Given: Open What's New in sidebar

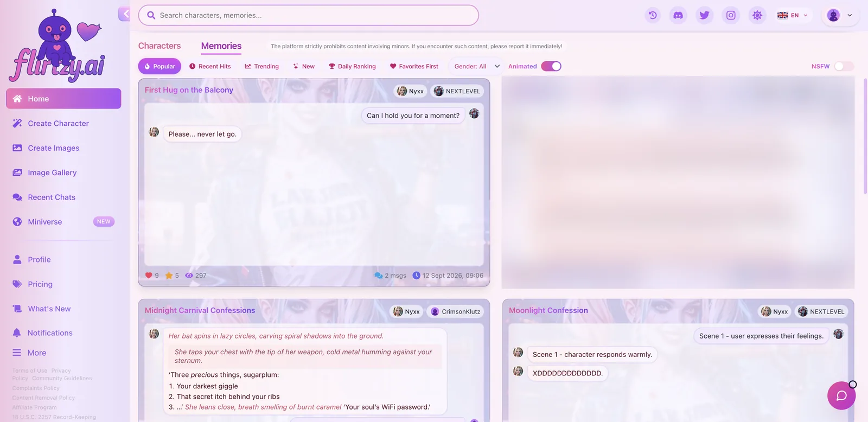Looking at the screenshot, I should pos(63,309).
